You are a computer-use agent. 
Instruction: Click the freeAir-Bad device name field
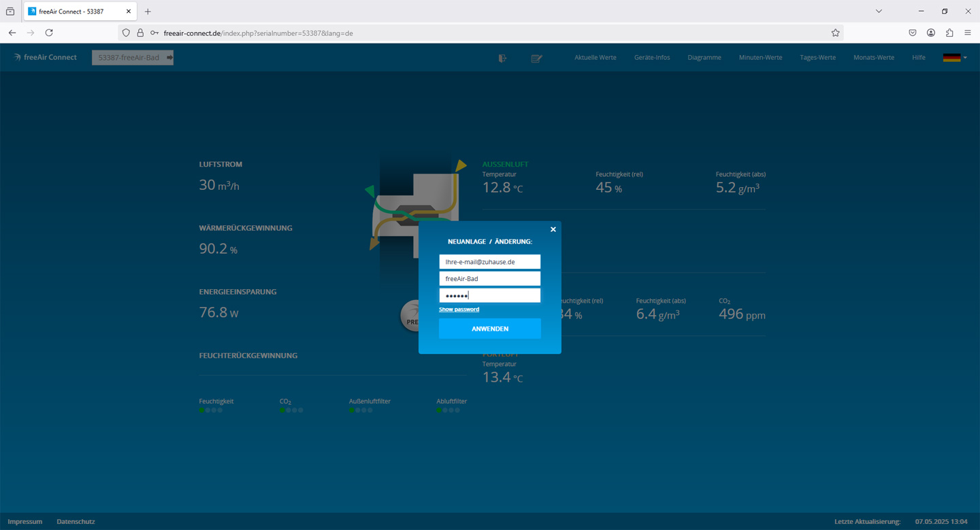point(490,279)
